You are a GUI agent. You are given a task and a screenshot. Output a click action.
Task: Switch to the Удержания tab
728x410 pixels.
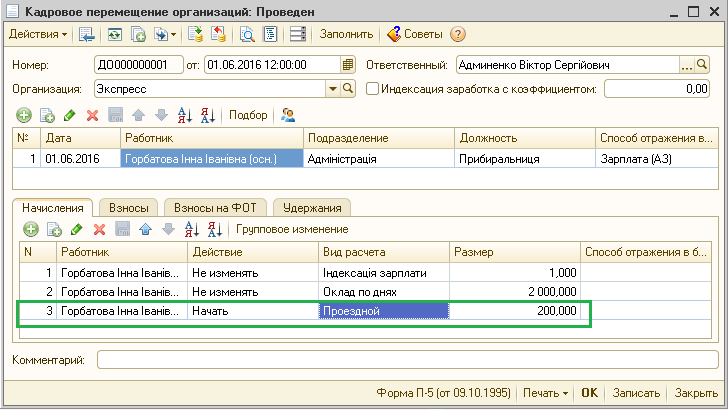pos(312,208)
